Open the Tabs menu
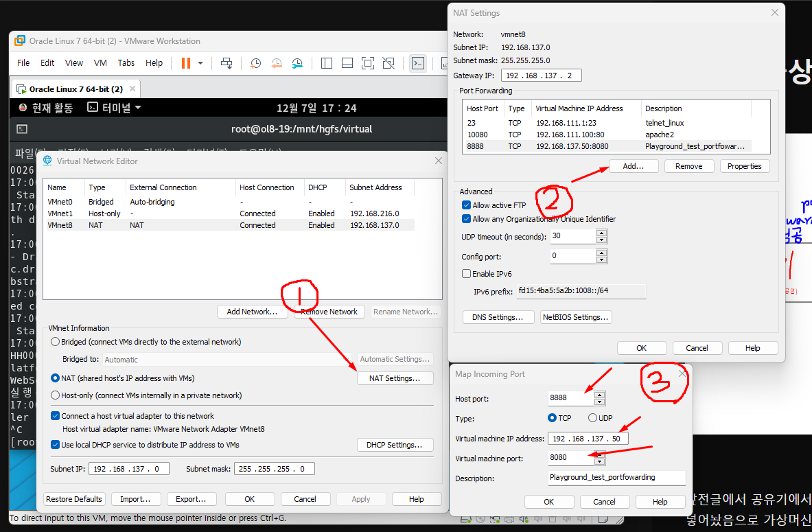This screenshot has width=812, height=532. (x=126, y=62)
